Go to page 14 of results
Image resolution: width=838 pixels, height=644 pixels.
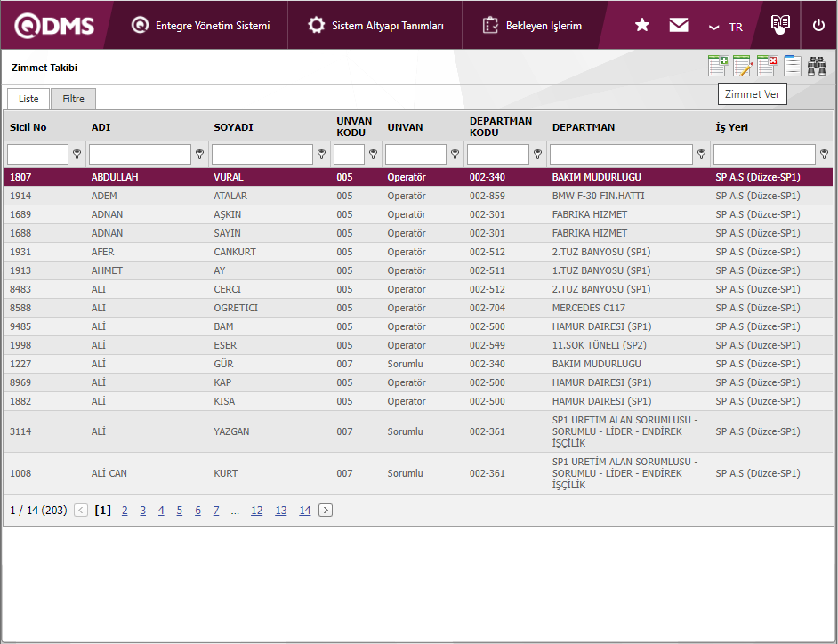point(304,511)
